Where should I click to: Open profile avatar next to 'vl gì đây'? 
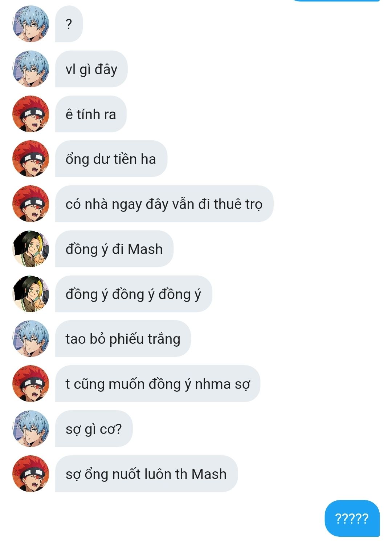(x=31, y=69)
